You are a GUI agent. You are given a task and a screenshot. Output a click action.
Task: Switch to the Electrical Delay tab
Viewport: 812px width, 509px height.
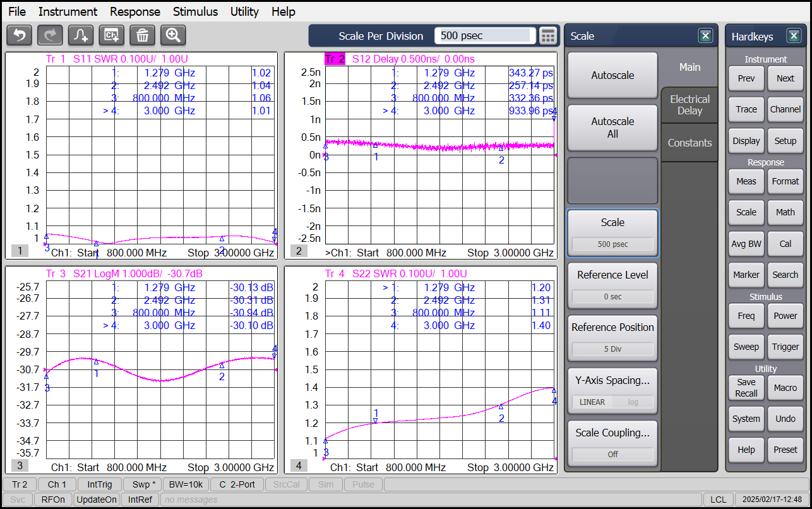click(690, 105)
